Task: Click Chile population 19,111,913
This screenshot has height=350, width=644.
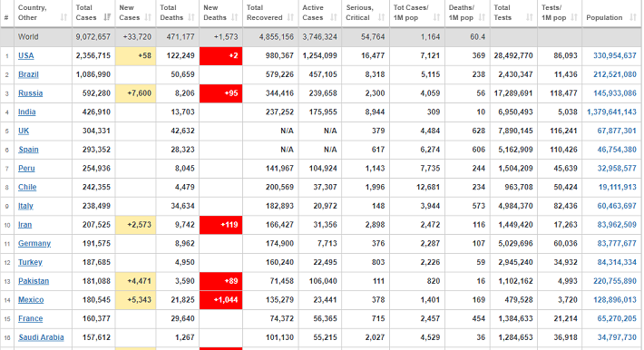Action: 618,188
